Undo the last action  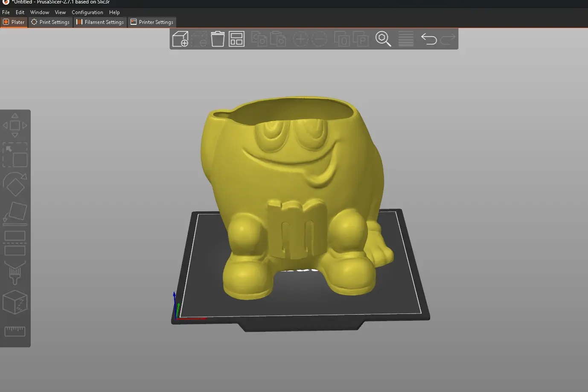(429, 39)
